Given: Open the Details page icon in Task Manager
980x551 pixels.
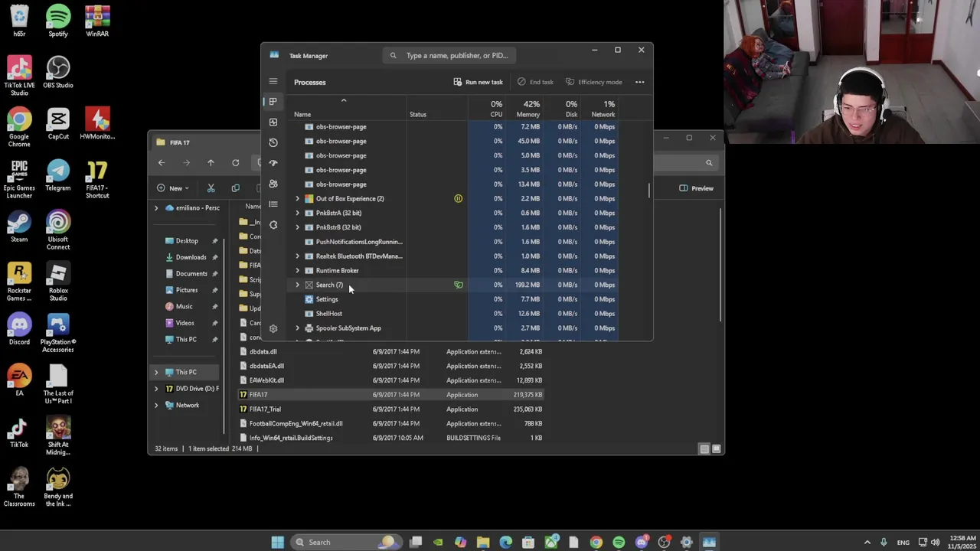Looking at the screenshot, I should tap(273, 204).
